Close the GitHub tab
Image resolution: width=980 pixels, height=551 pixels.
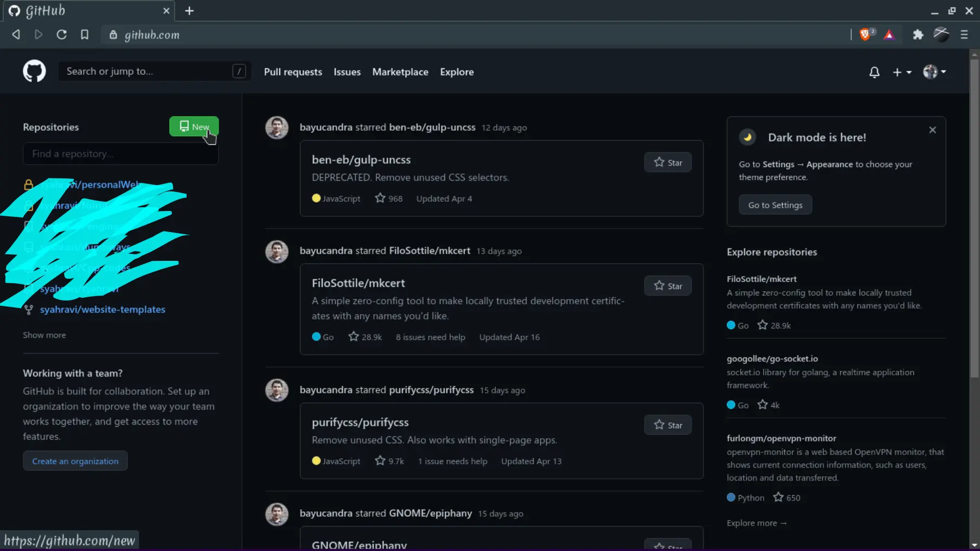(x=166, y=11)
